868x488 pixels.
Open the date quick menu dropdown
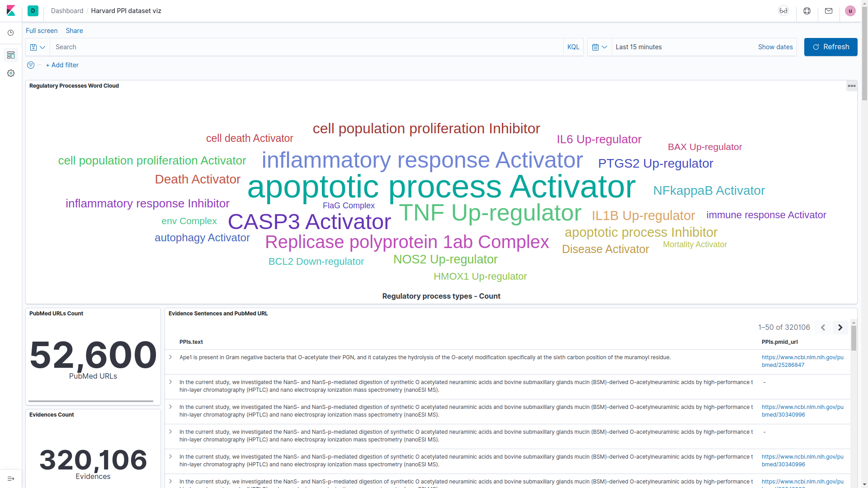coord(599,47)
